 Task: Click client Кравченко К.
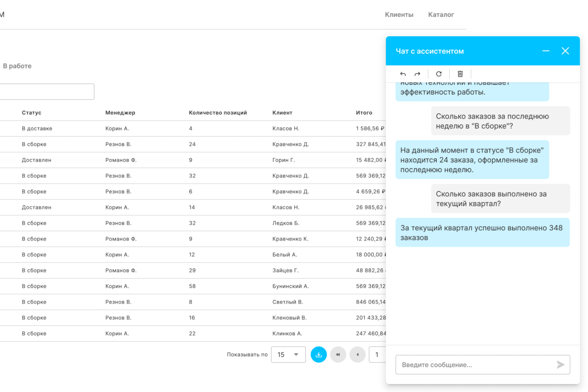(x=290, y=239)
